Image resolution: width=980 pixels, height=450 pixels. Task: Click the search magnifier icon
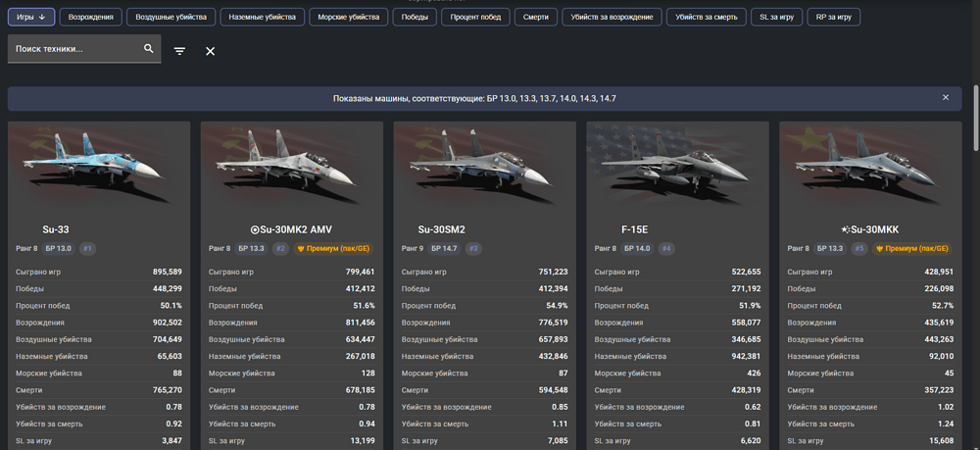coord(148,49)
